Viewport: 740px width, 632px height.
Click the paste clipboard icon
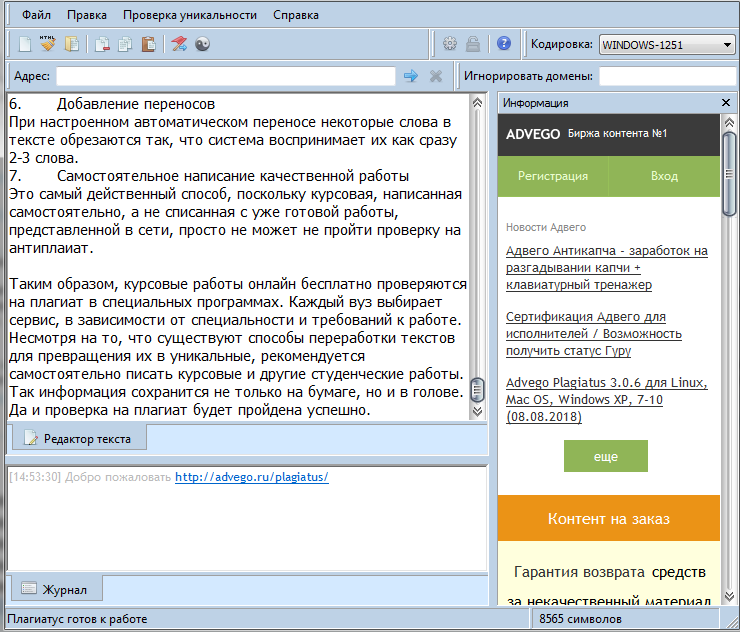click(x=148, y=44)
